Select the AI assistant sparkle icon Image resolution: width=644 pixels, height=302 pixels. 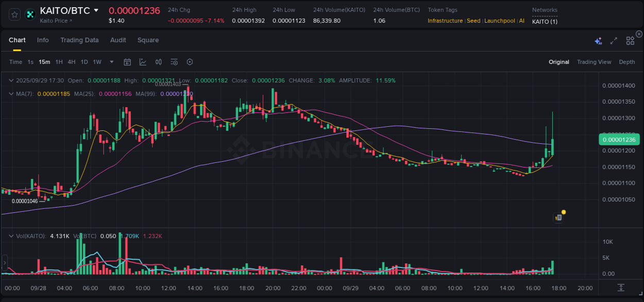[x=598, y=40]
